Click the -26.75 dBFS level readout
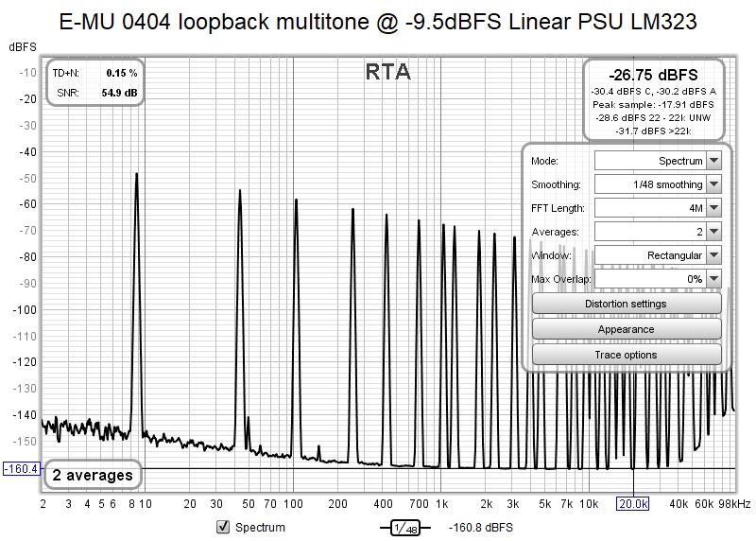The width and height of the screenshot is (756, 541). [x=653, y=75]
